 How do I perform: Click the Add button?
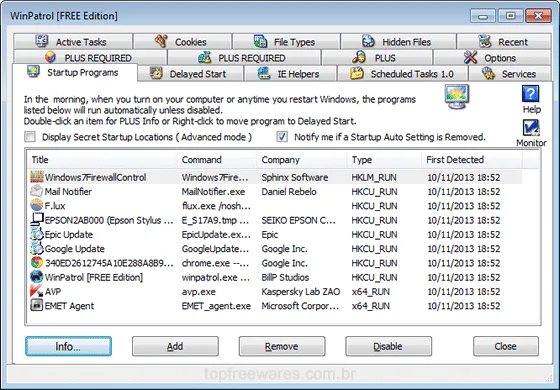point(175,346)
